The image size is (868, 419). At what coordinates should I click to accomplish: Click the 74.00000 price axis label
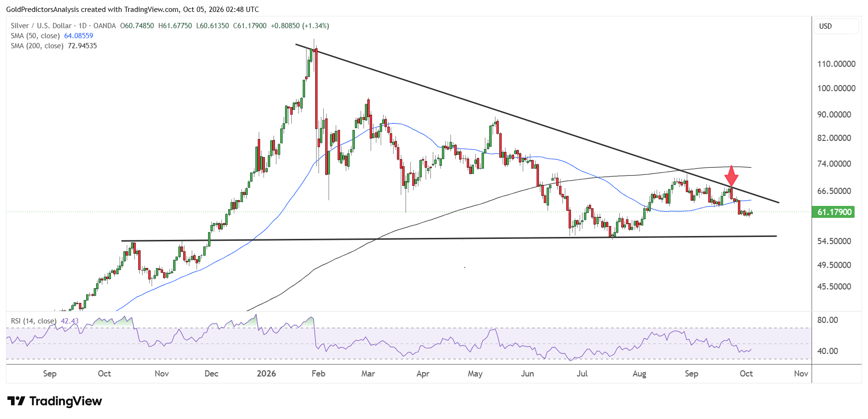(834, 164)
